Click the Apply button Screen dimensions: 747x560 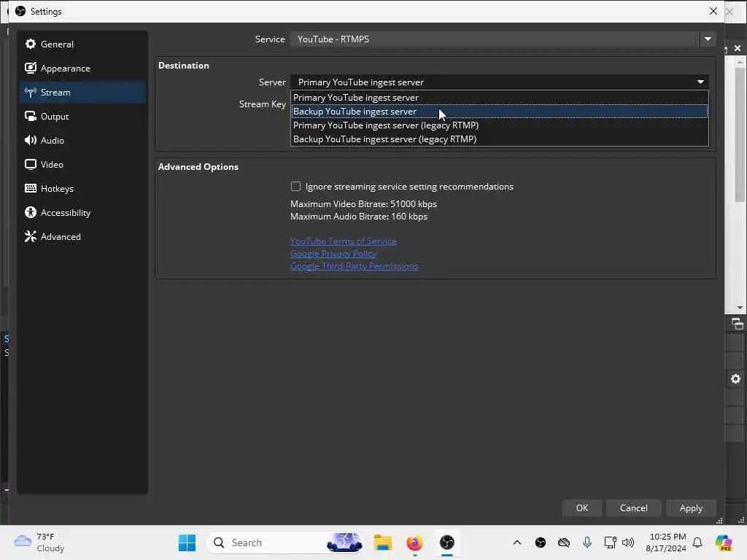pyautogui.click(x=691, y=508)
